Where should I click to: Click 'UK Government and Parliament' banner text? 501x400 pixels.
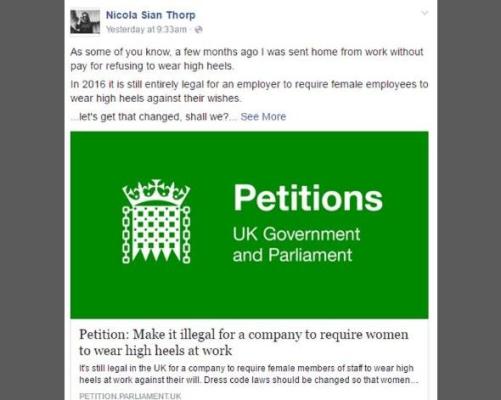pos(296,244)
